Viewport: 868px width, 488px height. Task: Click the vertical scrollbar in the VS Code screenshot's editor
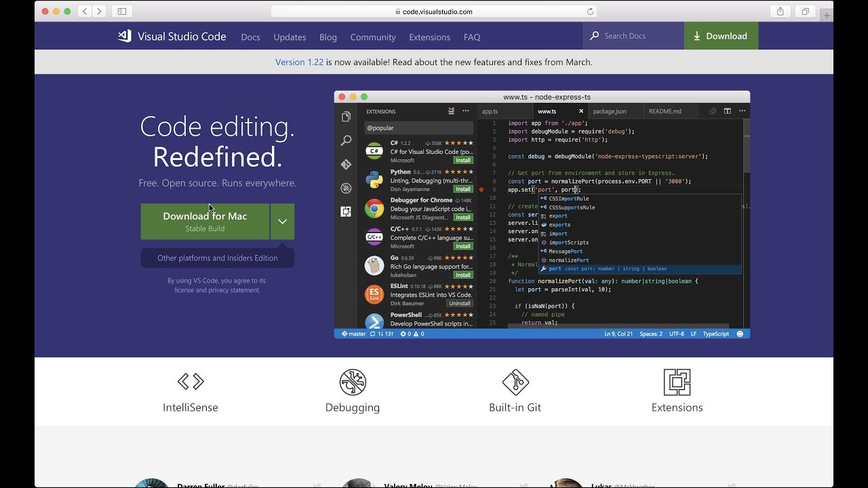click(x=747, y=146)
